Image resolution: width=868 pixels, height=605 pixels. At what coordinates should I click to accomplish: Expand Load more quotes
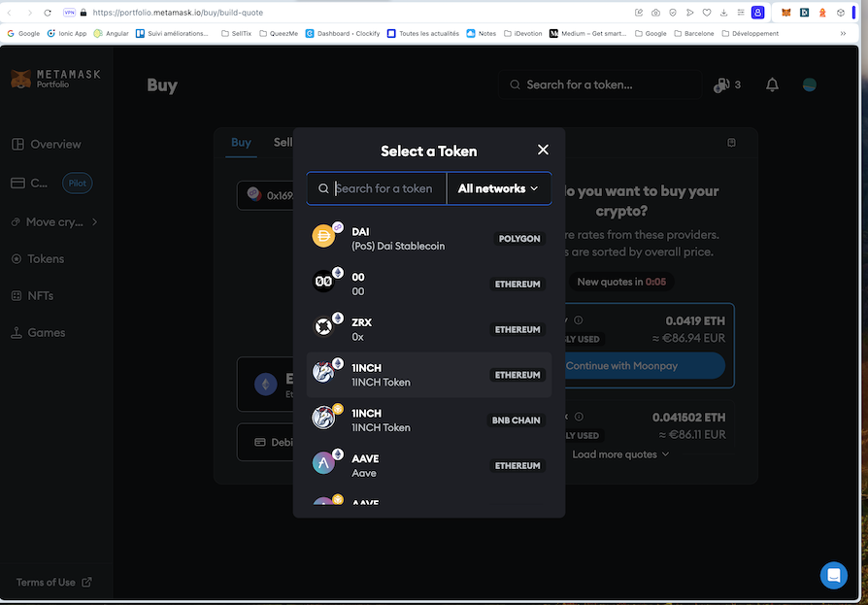(620, 454)
